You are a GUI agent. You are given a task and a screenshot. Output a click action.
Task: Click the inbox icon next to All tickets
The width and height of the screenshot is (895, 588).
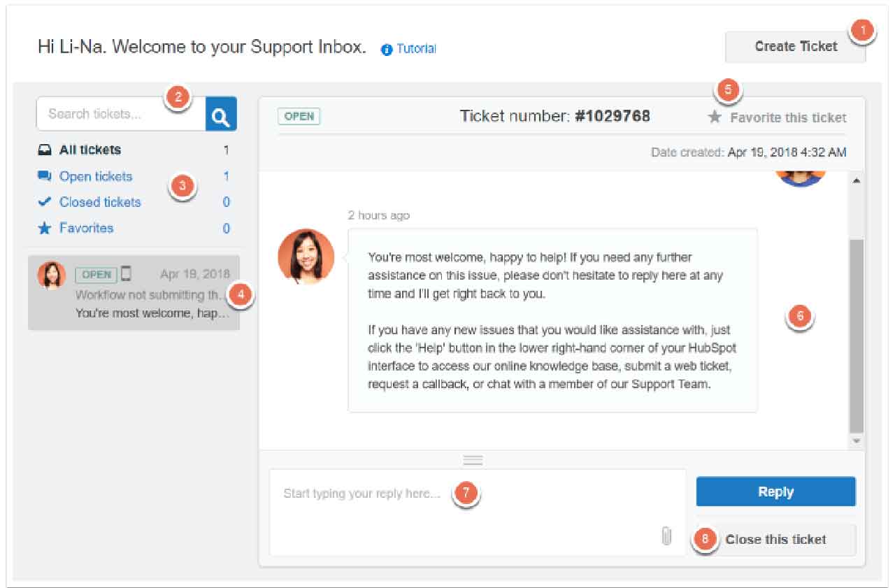point(45,150)
